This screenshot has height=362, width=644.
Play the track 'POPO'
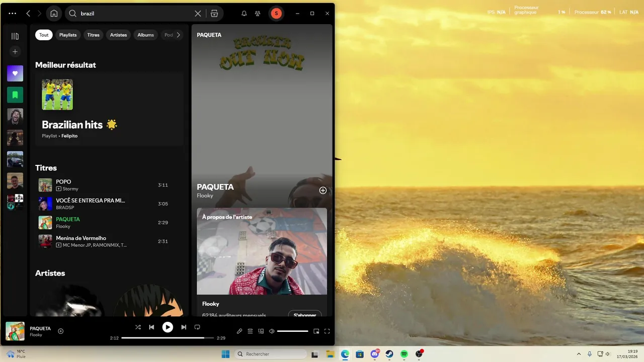coord(109,185)
